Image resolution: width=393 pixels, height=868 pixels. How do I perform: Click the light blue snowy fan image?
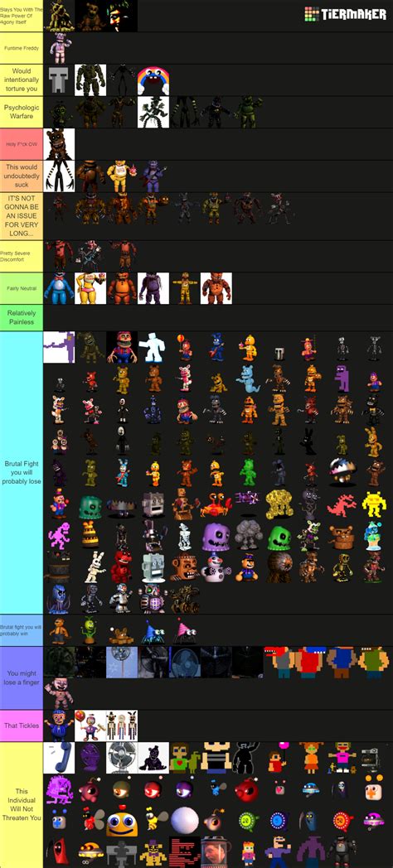[x=122, y=663]
